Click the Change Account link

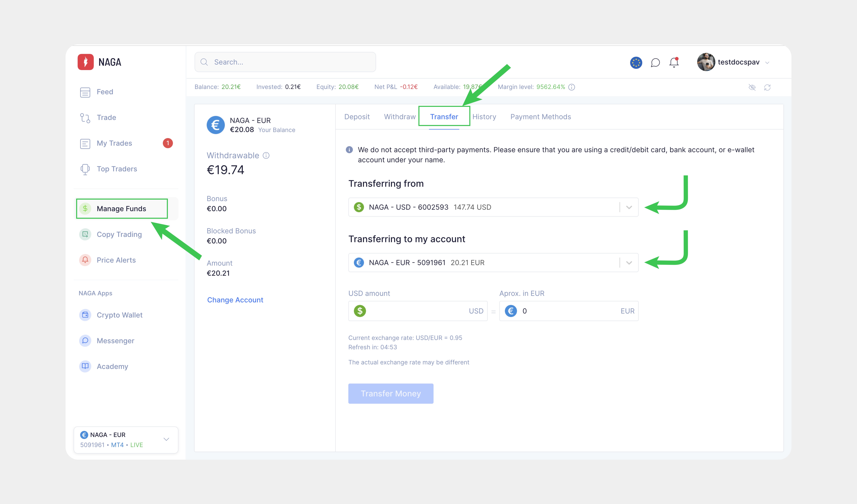235,300
